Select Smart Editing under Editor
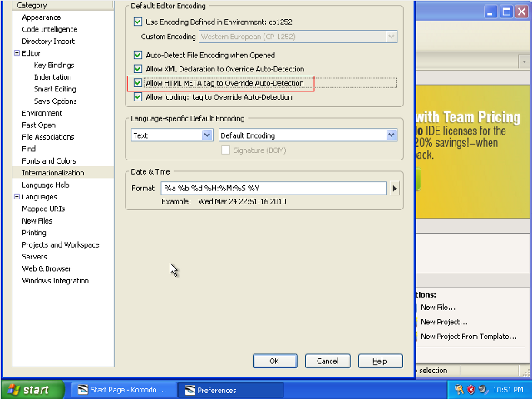Viewport: 532px width, 399px height. point(55,89)
